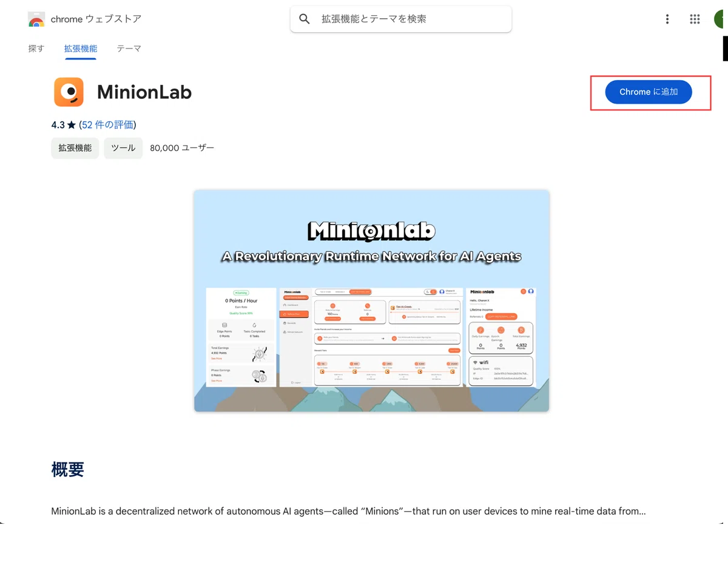The height and width of the screenshot is (582, 728).
Task: Open the 52 件の評価 ratings link
Action: (107, 125)
